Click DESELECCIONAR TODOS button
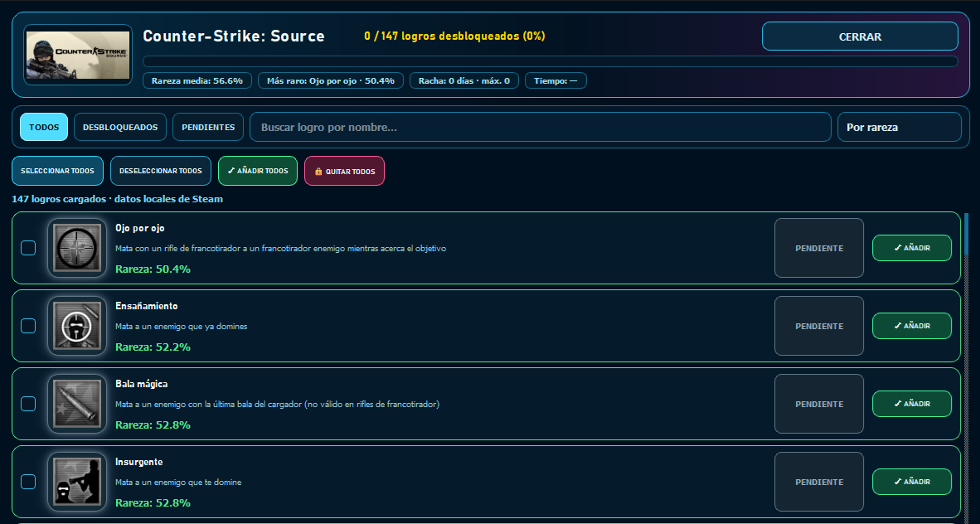This screenshot has height=524, width=980. tap(161, 171)
